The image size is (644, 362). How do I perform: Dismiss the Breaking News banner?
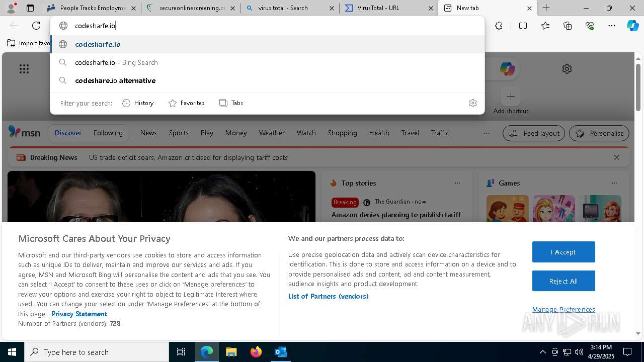pos(617,157)
